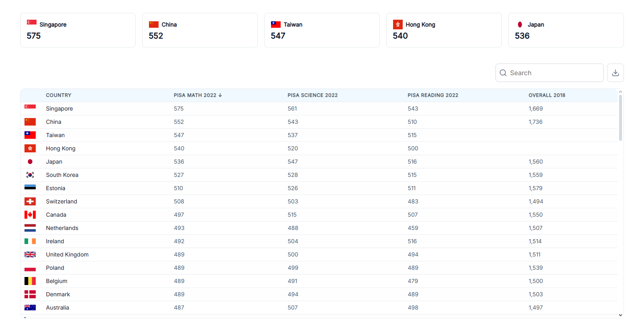Click Switzerland overall value 1,494

pos(536,201)
